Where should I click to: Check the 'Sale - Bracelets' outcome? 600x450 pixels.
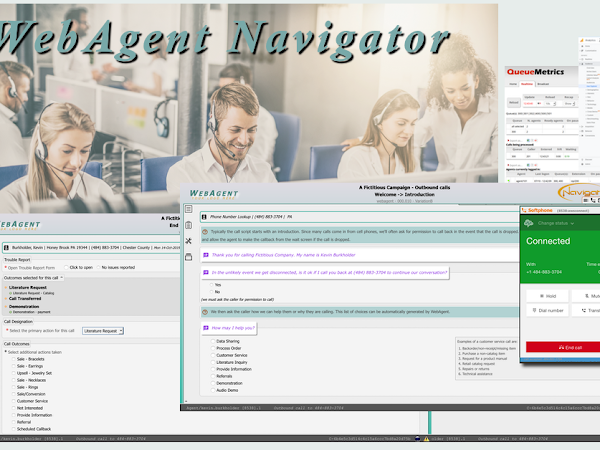tap(13, 359)
